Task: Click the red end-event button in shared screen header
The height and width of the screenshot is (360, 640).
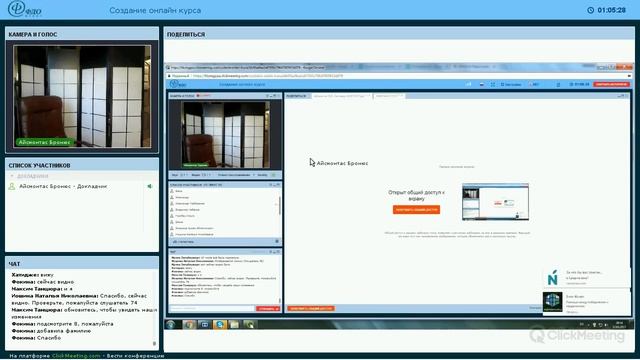Action: [611, 84]
